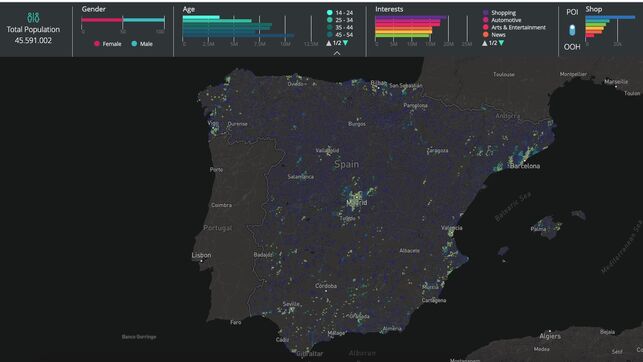Click the Valencia map label

coord(451,228)
